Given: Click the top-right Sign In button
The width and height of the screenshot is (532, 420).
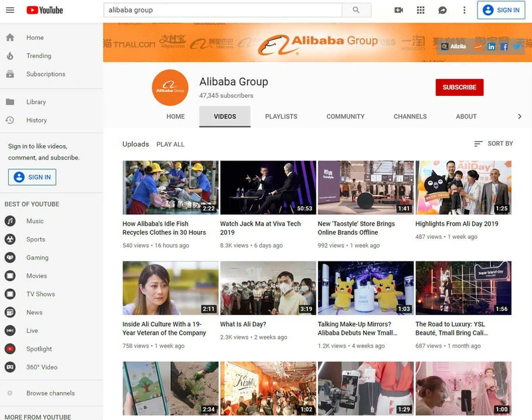Looking at the screenshot, I should pos(501,10).
